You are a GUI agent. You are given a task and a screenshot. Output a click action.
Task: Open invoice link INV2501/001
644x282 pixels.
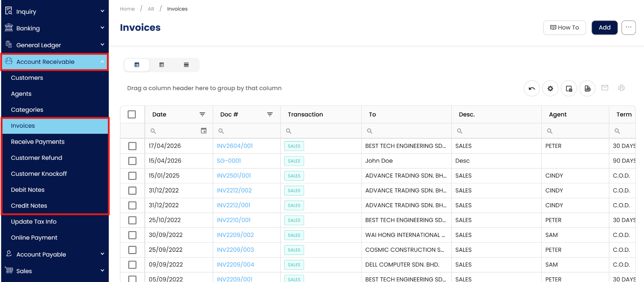click(x=234, y=176)
